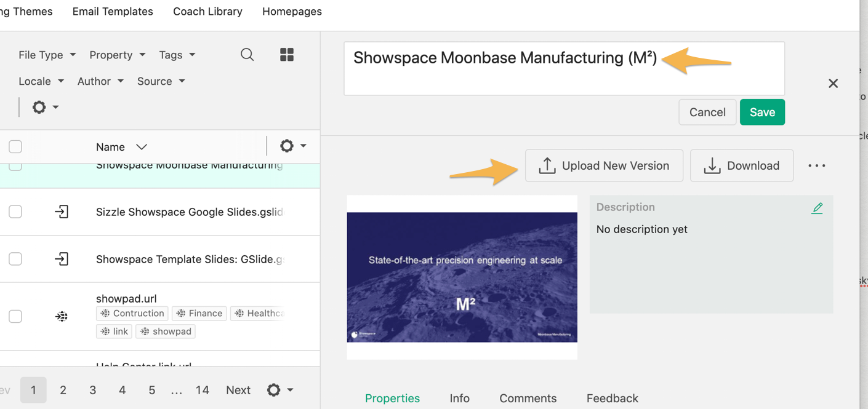Go to page 4
Screen dimensions: 868x409
click(x=122, y=390)
